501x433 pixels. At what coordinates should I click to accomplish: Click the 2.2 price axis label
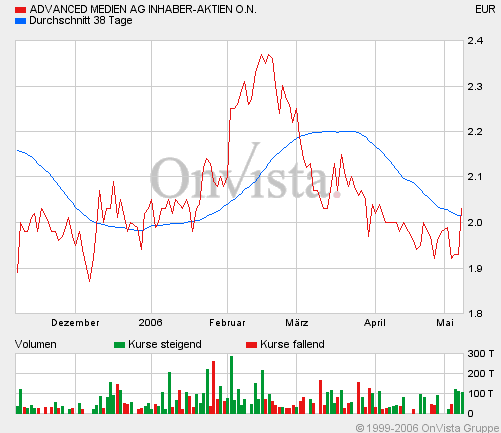475,132
